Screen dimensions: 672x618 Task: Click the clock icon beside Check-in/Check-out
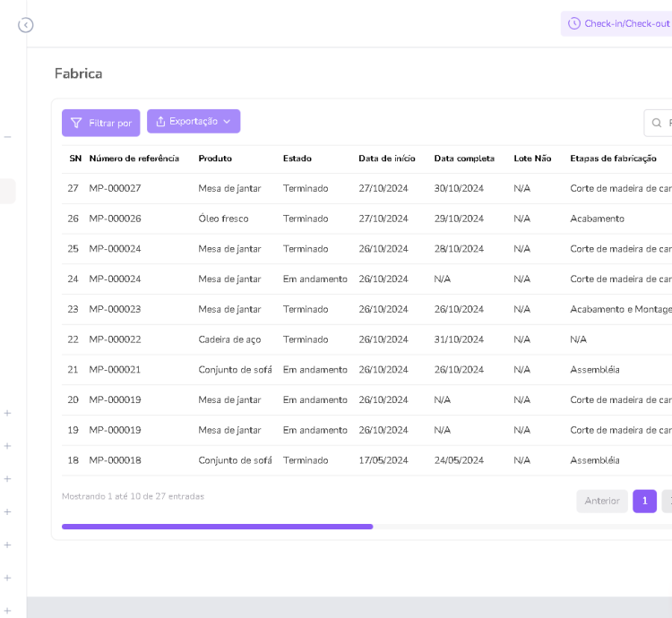[574, 23]
